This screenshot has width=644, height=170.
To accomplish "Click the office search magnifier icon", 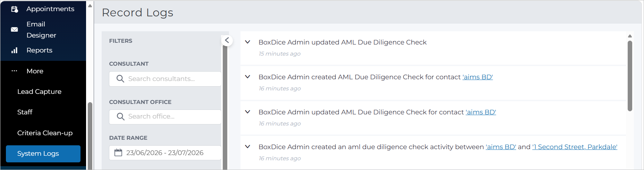I will pos(120,116).
